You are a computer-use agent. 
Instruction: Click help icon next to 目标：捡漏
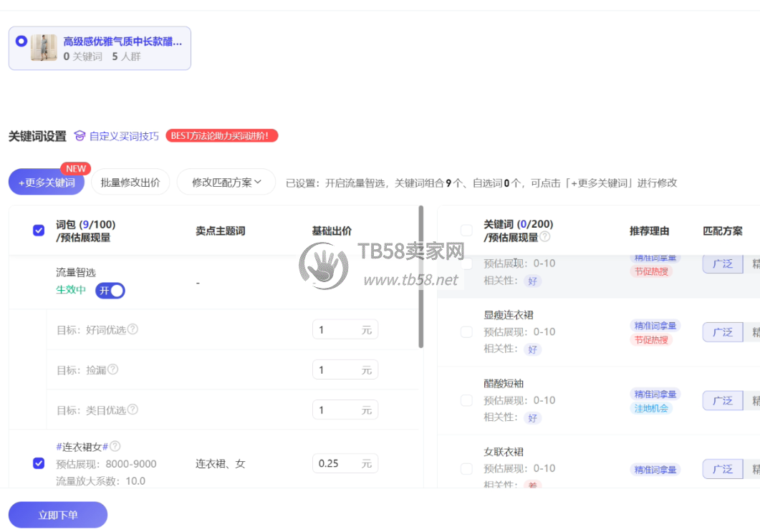(112, 369)
